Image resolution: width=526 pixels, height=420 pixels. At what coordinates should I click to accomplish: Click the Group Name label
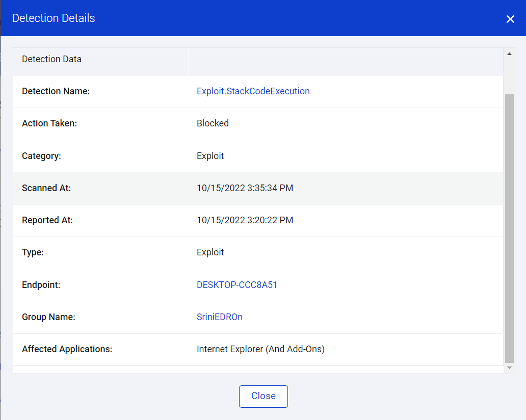(x=48, y=317)
